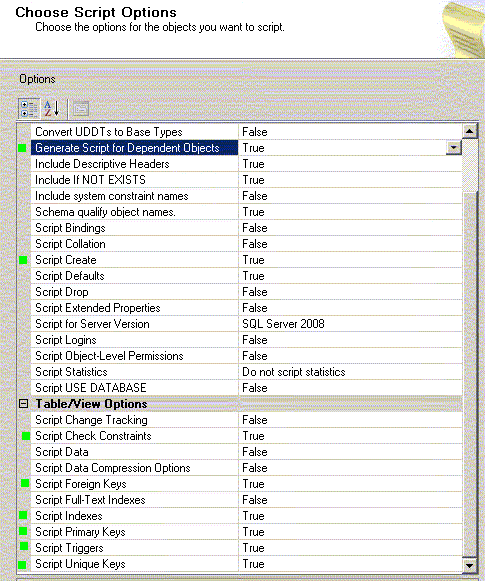
Task: Select Script Foreign Keys option
Action: click(80, 484)
